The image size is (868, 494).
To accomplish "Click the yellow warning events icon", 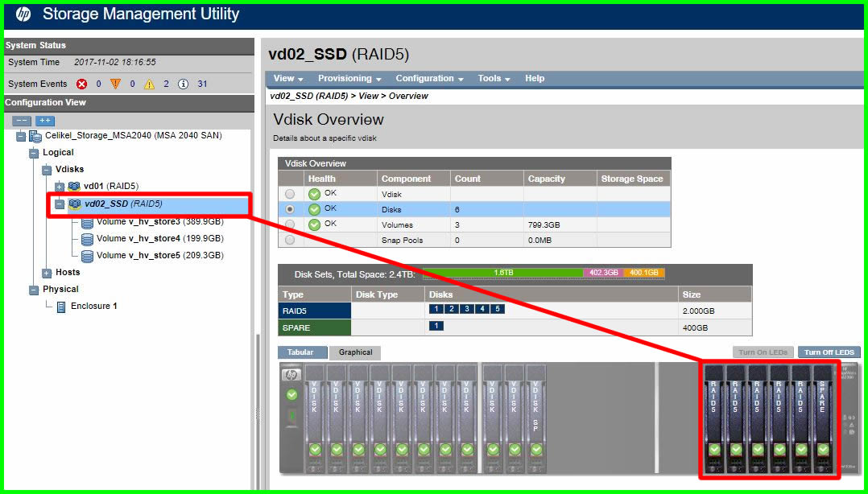I will pos(149,84).
